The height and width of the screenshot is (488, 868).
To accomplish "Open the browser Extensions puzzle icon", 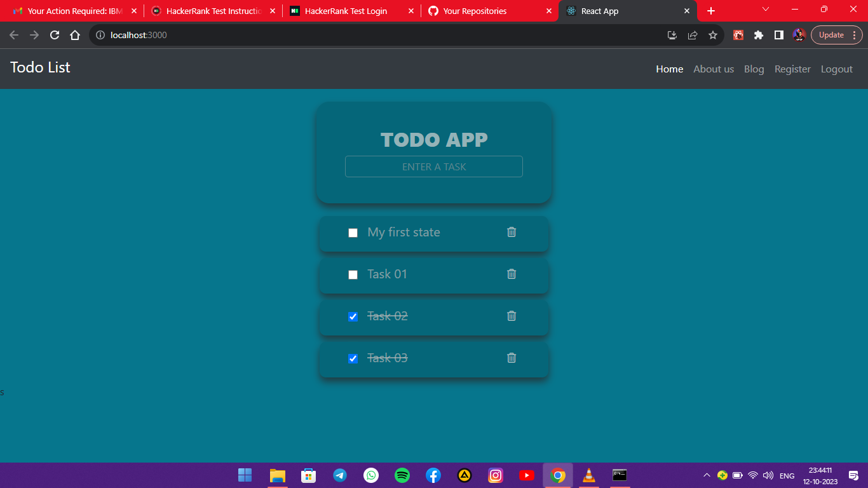I will click(759, 36).
